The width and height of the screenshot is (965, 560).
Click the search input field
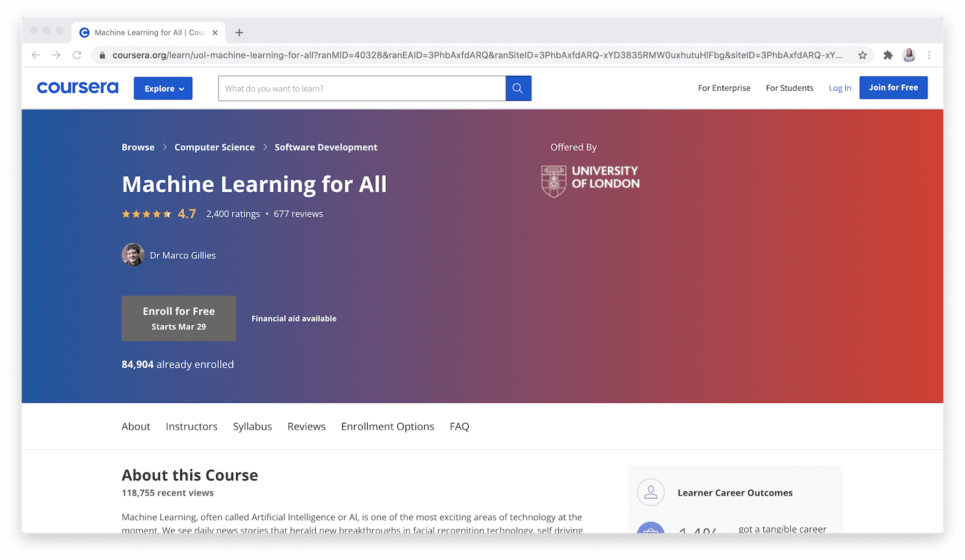click(x=362, y=88)
